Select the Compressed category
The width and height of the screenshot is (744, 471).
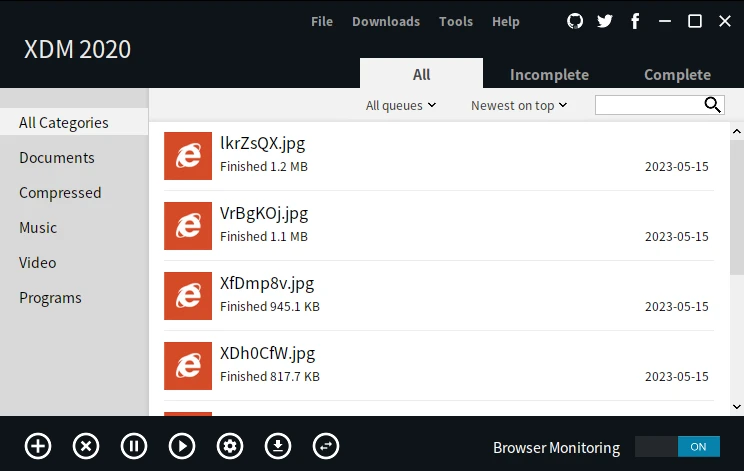(60, 193)
